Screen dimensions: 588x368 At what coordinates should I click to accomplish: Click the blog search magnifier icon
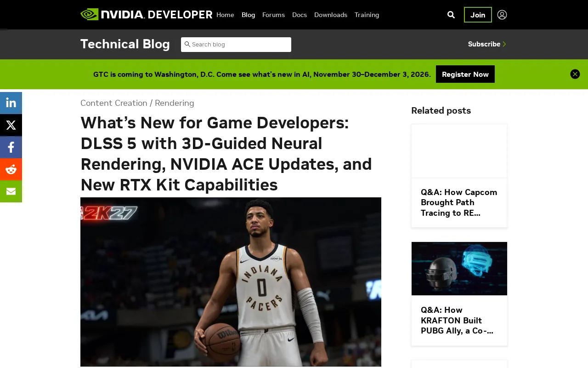pos(187,44)
